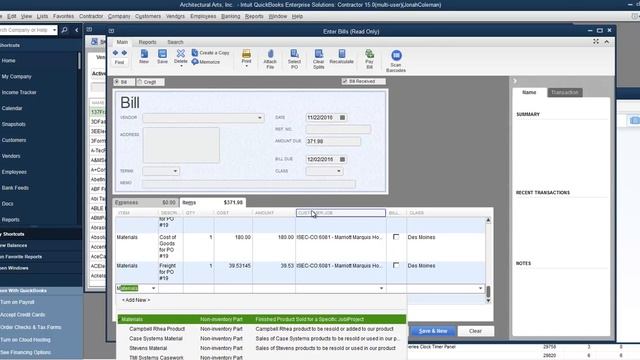Click the Memo input field
The height and width of the screenshot is (360, 640).
pos(249,184)
